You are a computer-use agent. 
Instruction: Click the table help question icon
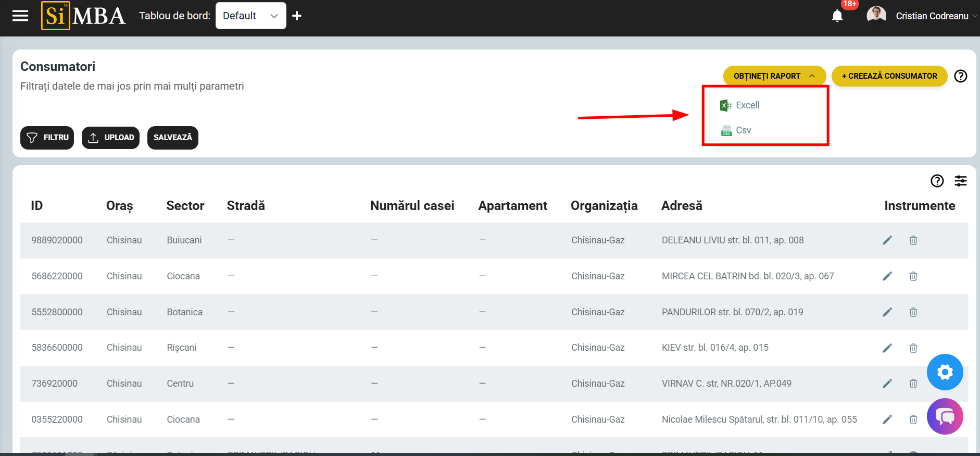pyautogui.click(x=937, y=181)
